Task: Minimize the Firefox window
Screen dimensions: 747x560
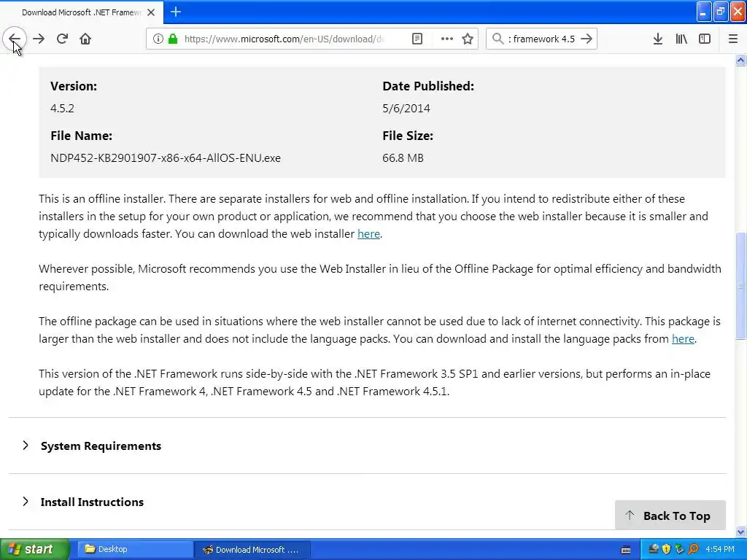Action: coord(704,12)
